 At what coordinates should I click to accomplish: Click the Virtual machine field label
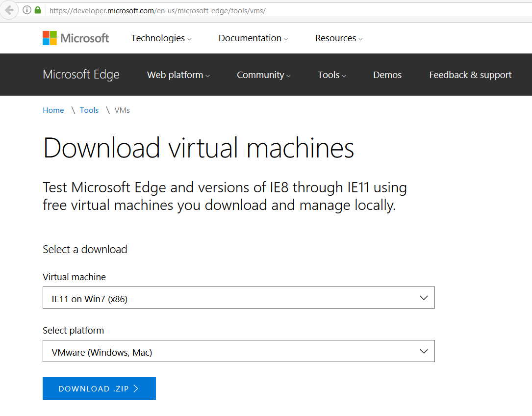coord(75,277)
